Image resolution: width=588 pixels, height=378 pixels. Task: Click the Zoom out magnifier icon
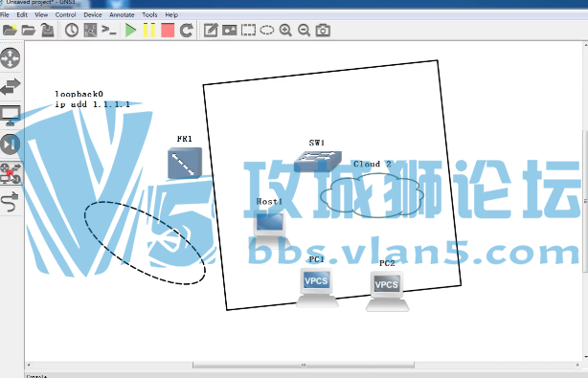(305, 30)
